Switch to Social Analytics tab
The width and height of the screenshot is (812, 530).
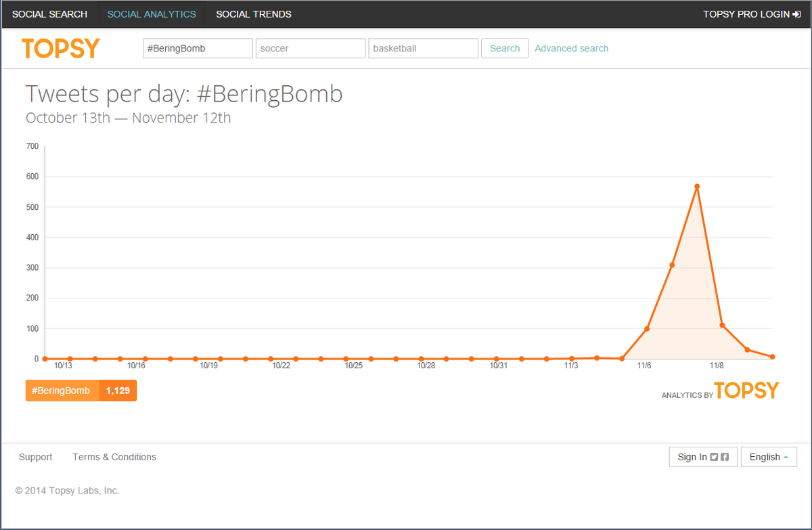[x=152, y=14]
